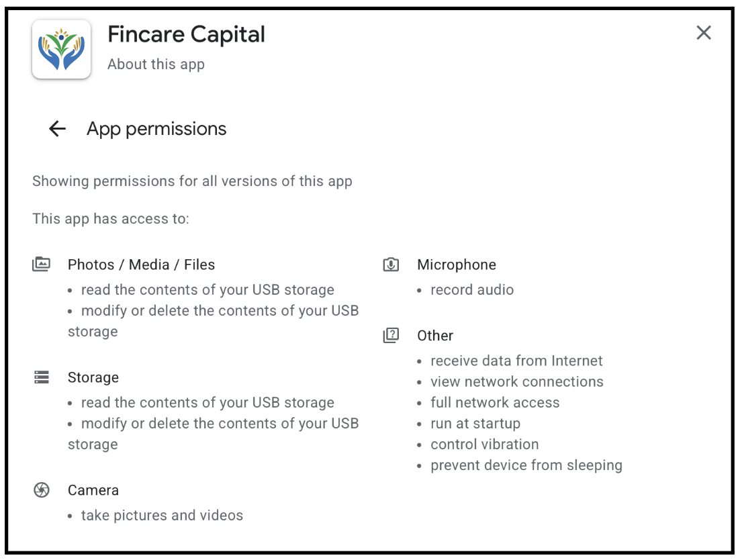Screen dimensions: 740x560
Task: Click prevent device from sleeping entry
Action: [x=525, y=465]
